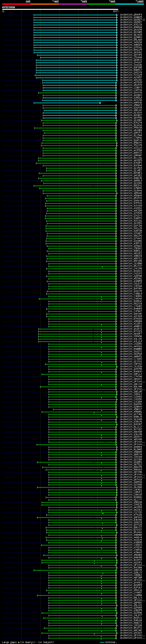
Task: Select label UniRef100_Q8YP56
Action: (x=131, y=118)
